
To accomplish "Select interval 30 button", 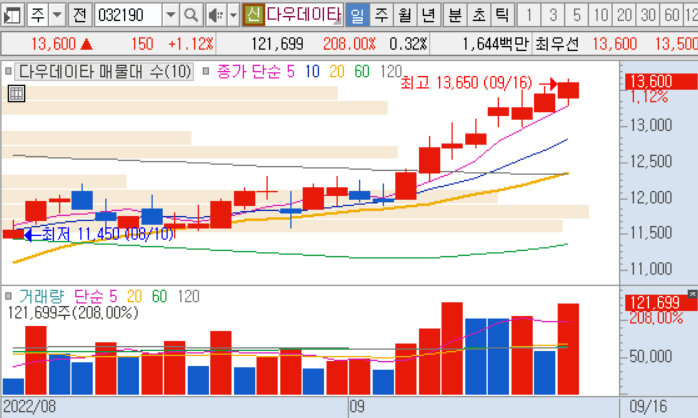I will (648, 15).
